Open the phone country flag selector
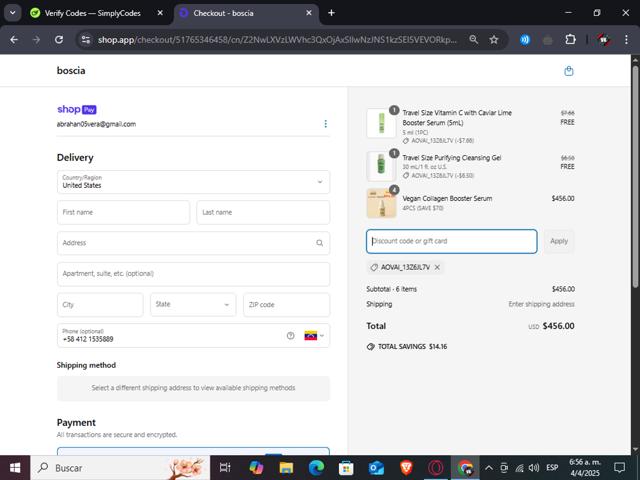The height and width of the screenshot is (480, 640). [314, 336]
